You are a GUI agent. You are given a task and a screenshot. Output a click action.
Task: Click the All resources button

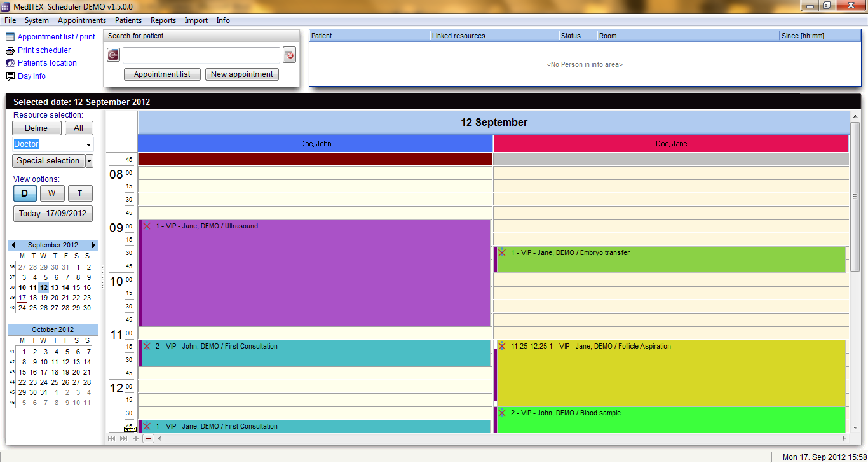(79, 128)
